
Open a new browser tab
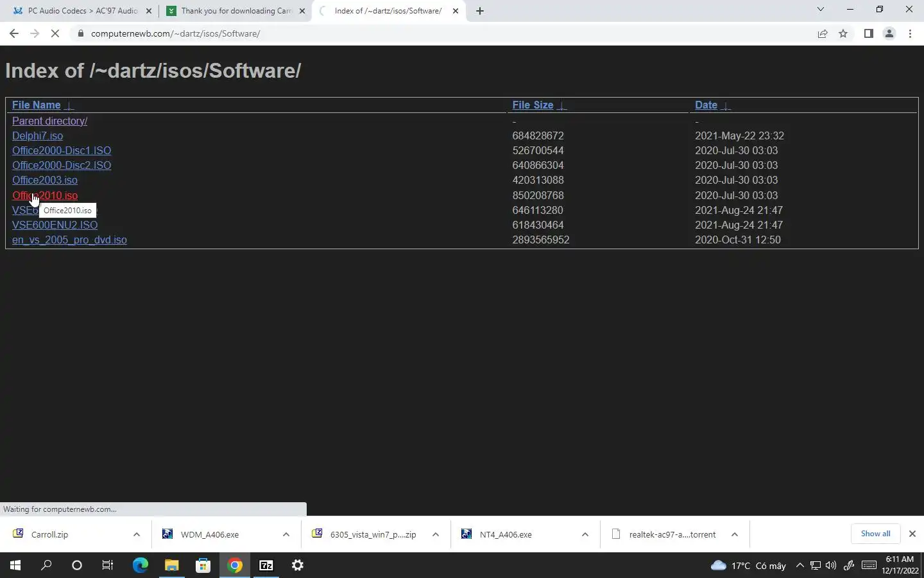(480, 11)
